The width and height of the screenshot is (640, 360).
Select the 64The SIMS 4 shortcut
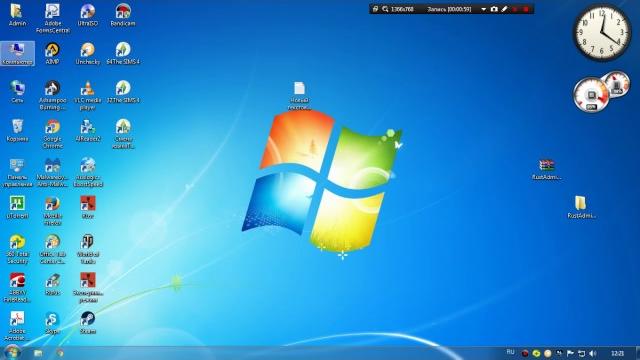pyautogui.click(x=123, y=53)
